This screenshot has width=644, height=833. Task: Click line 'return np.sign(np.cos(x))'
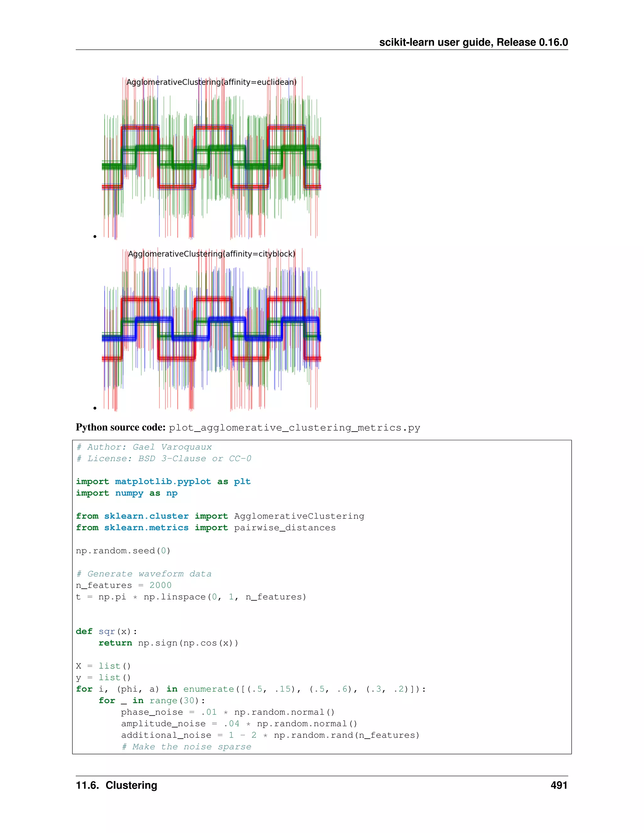click(x=168, y=643)
